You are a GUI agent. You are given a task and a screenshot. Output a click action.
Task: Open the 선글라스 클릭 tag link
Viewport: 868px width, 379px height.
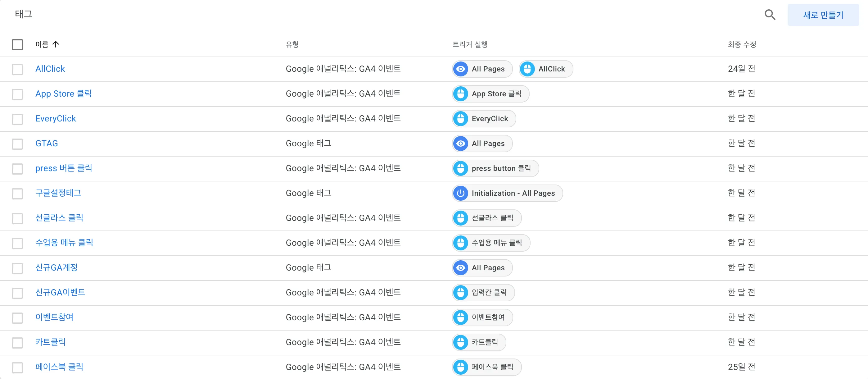(59, 218)
